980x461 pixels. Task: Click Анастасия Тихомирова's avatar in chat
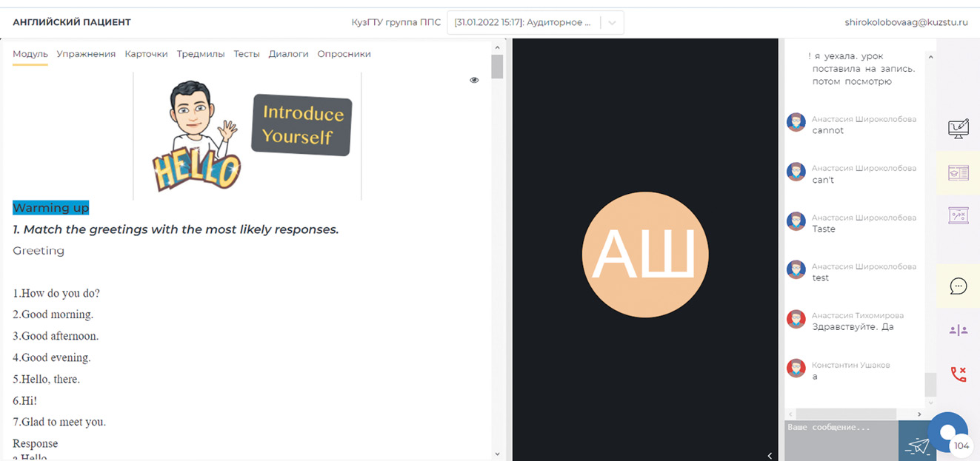point(796,319)
